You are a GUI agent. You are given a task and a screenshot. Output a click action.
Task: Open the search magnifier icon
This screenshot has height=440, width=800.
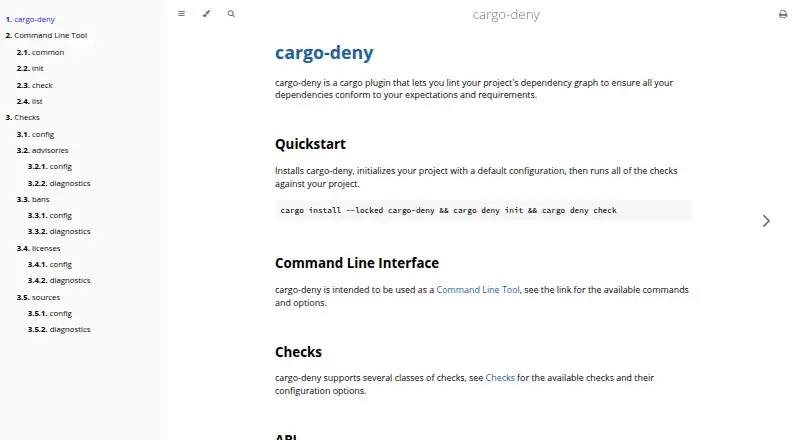pyautogui.click(x=231, y=14)
